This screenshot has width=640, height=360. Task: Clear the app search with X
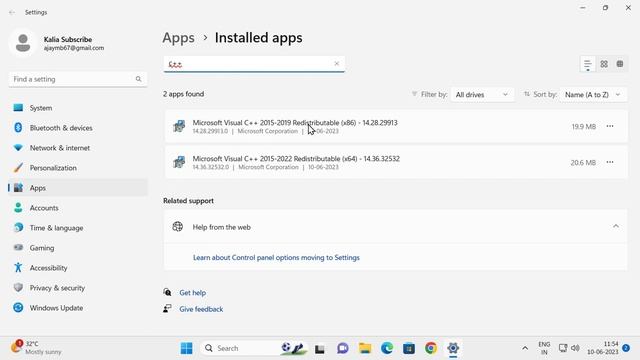pyautogui.click(x=337, y=64)
